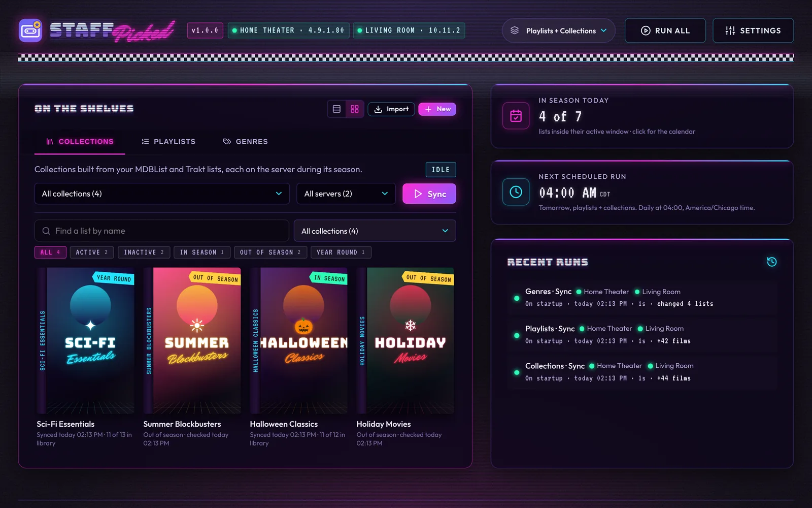Click the Holiday Movies title text
The image size is (812, 508).
[x=384, y=424]
